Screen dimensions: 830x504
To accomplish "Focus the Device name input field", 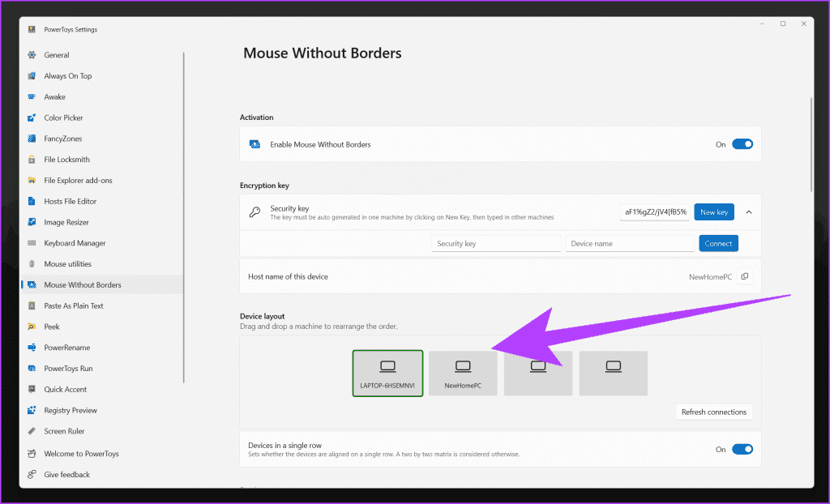I will click(630, 244).
